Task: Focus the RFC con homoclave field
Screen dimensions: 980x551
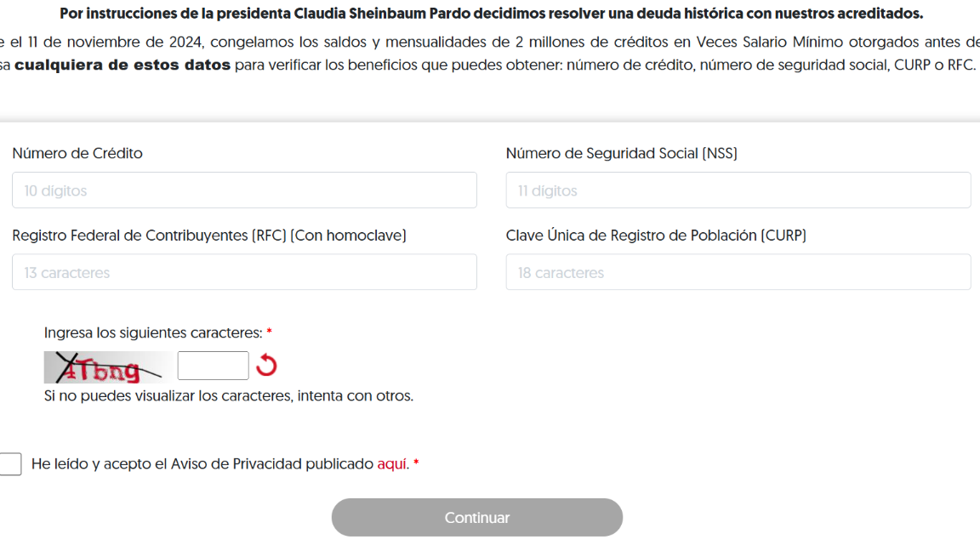Action: [x=244, y=271]
